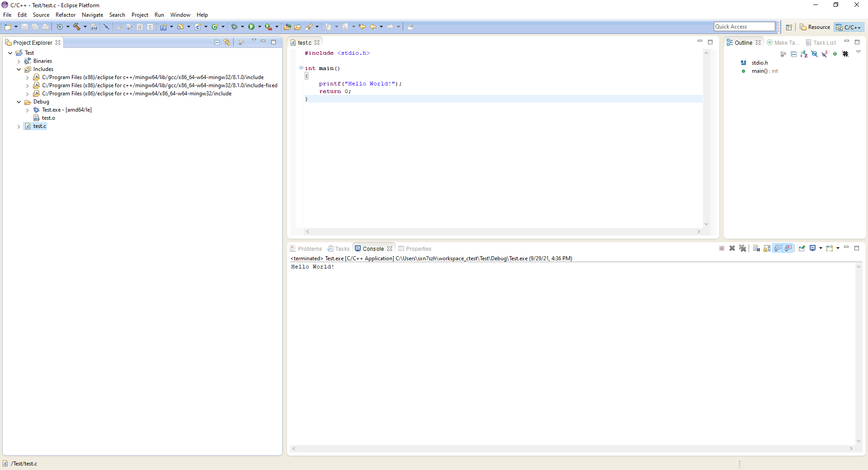868x470 pixels.
Task: Click the Build hammer icon
Action: click(77, 27)
